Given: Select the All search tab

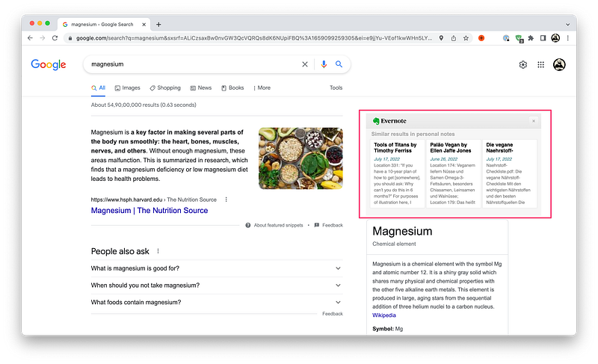Looking at the screenshot, I should (99, 88).
